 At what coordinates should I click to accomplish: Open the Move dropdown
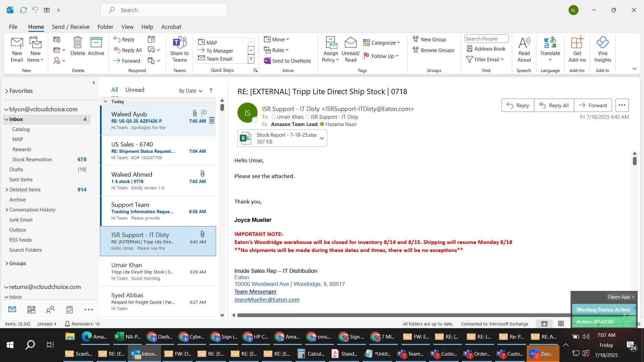click(x=276, y=40)
